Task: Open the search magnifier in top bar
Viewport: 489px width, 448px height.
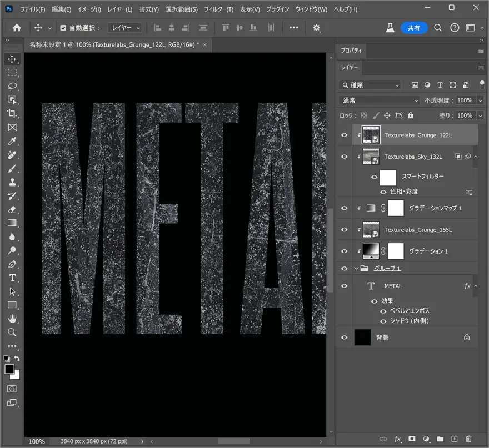Action: (438, 28)
